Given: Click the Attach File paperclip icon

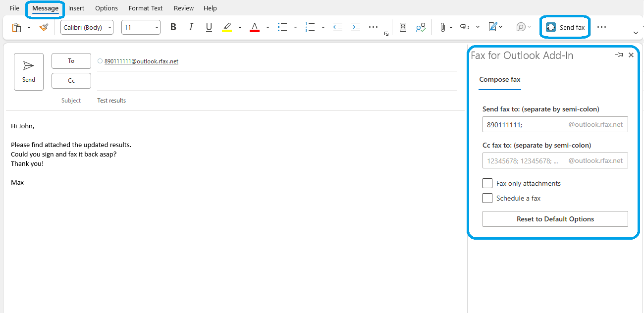Looking at the screenshot, I should click(442, 27).
